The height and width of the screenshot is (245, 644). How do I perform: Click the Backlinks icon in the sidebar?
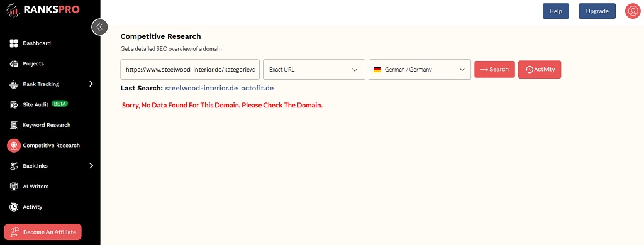point(14,166)
